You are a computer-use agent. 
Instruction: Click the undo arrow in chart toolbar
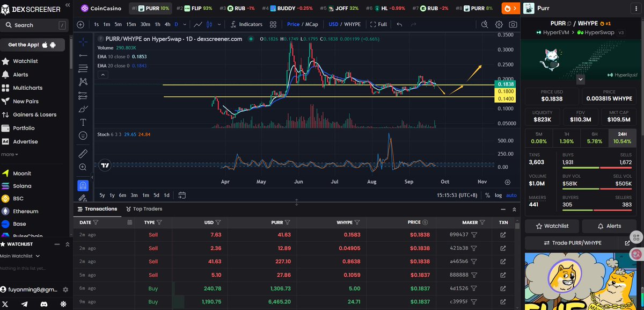(x=399, y=24)
